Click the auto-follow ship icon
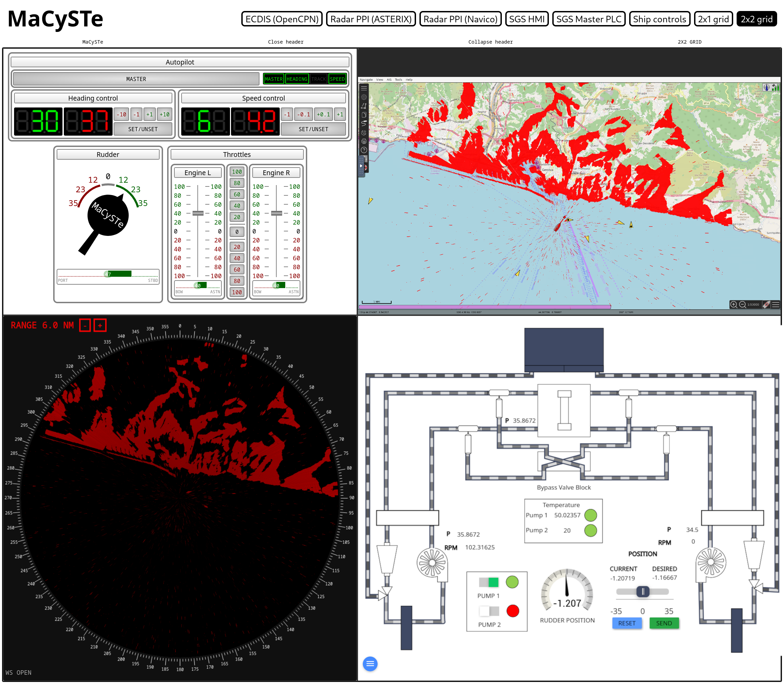784x684 pixels. pyautogui.click(x=766, y=305)
